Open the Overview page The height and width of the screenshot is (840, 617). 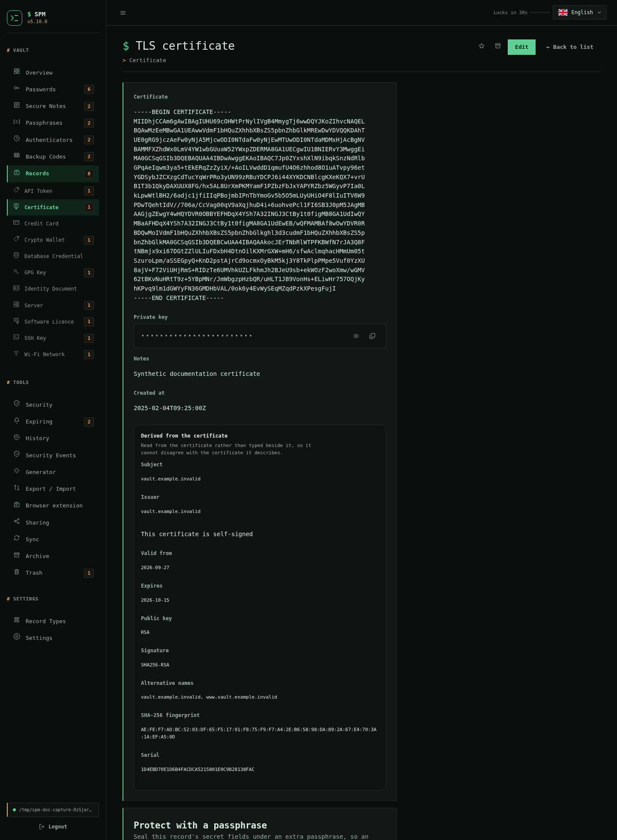click(53, 72)
